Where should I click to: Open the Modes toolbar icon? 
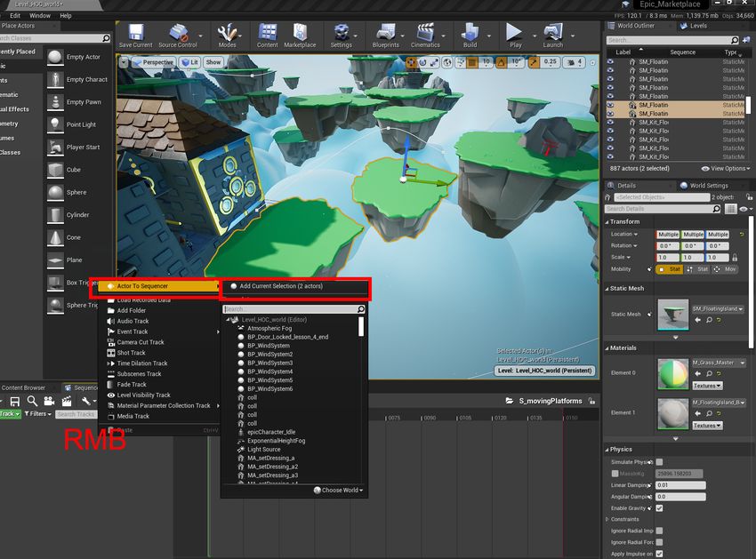click(x=227, y=33)
